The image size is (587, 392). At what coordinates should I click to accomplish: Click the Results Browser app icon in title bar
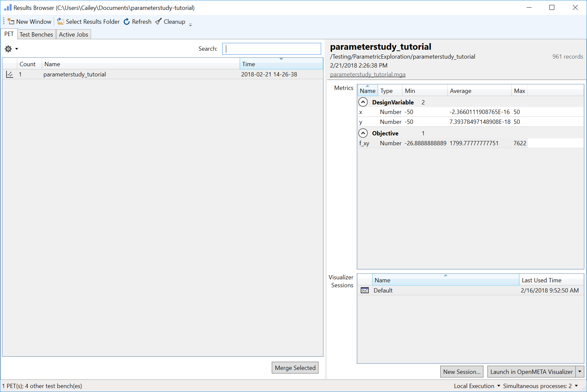click(8, 7)
